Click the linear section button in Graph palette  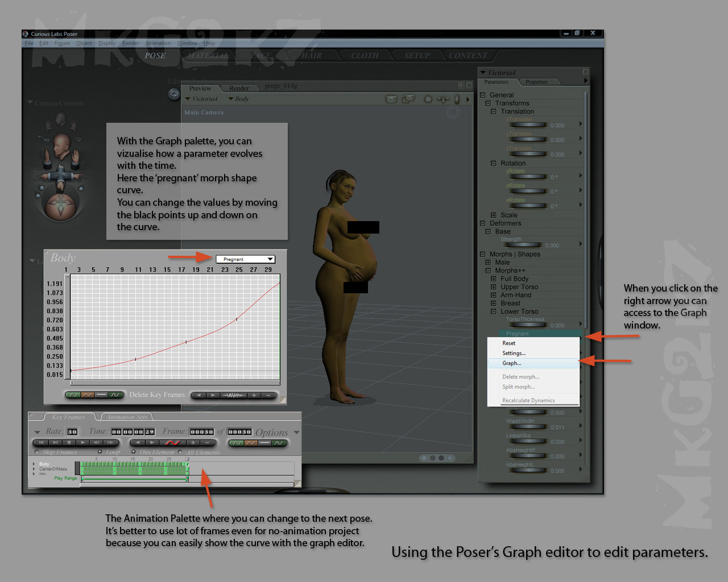(x=88, y=394)
